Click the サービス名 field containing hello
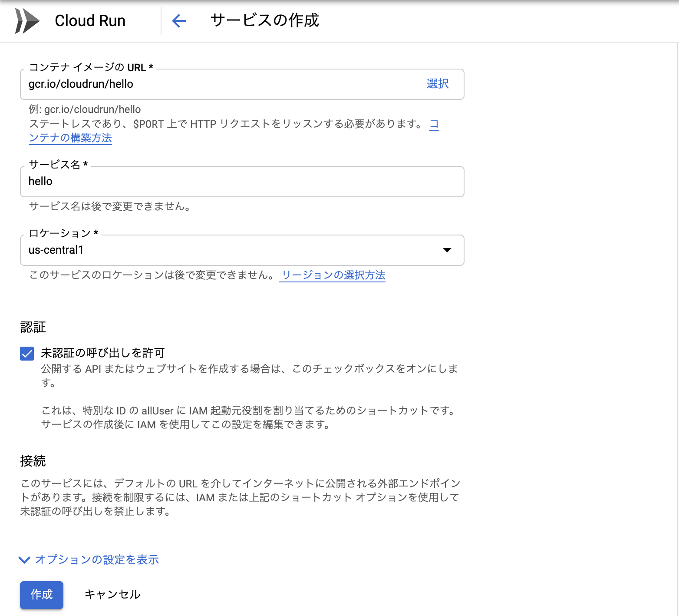Image resolution: width=679 pixels, height=616 pixels. pyautogui.click(x=242, y=182)
